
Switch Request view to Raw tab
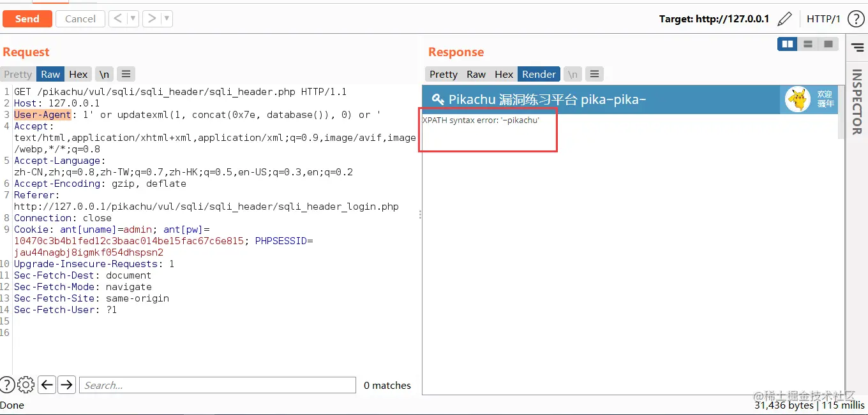click(x=50, y=74)
